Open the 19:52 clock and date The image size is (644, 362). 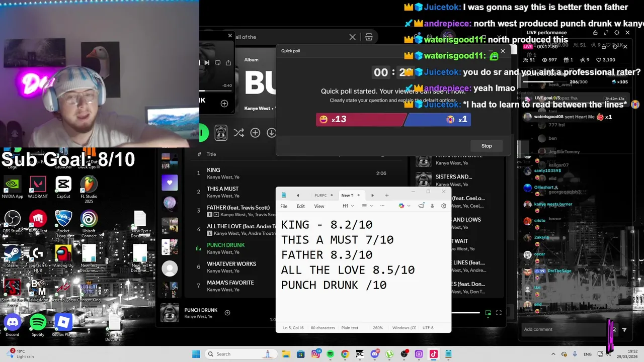pos(628,354)
